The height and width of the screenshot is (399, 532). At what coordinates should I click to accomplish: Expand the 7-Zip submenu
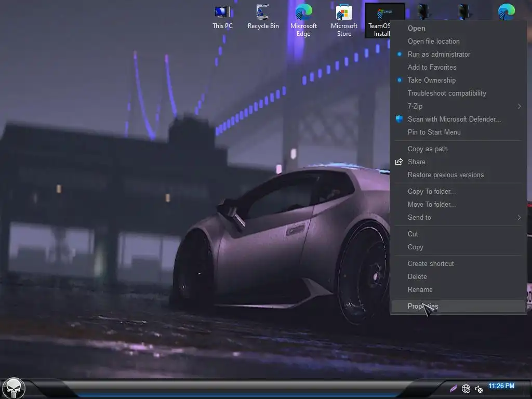coord(458,106)
